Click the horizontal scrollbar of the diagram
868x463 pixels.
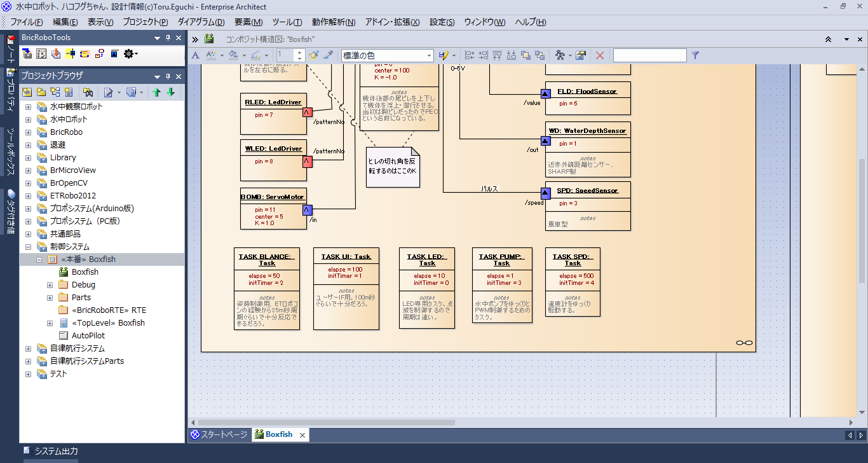[327, 422]
